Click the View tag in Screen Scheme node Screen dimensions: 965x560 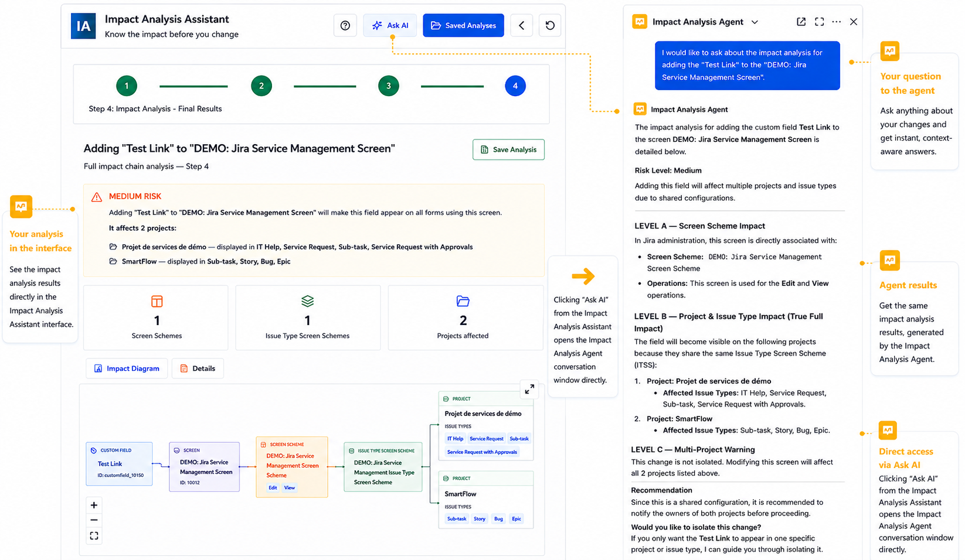point(290,487)
